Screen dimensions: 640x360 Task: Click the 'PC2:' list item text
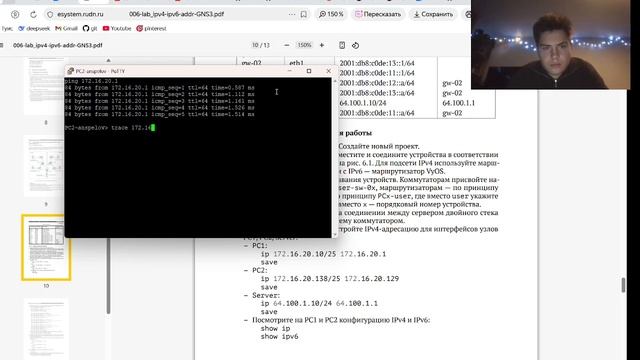click(x=260, y=270)
